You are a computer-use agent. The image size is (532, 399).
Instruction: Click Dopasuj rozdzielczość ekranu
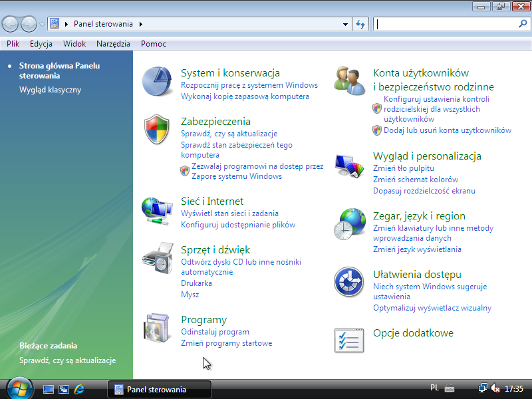tap(424, 191)
